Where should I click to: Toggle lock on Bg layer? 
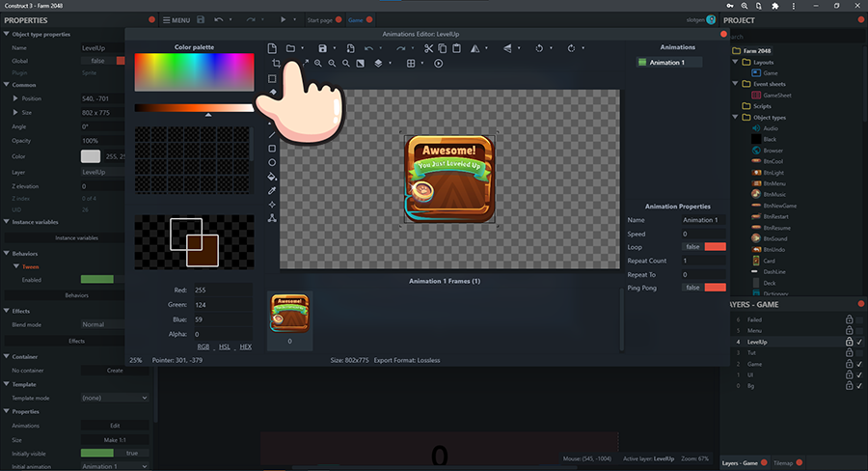tap(849, 386)
